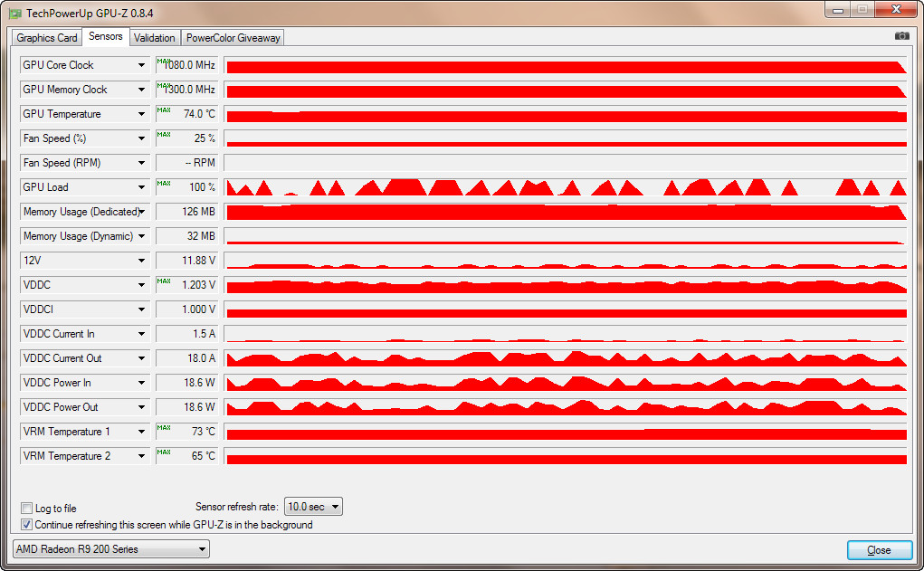The image size is (924, 571).
Task: Click the -- RPM fan speed value
Action: pos(186,163)
